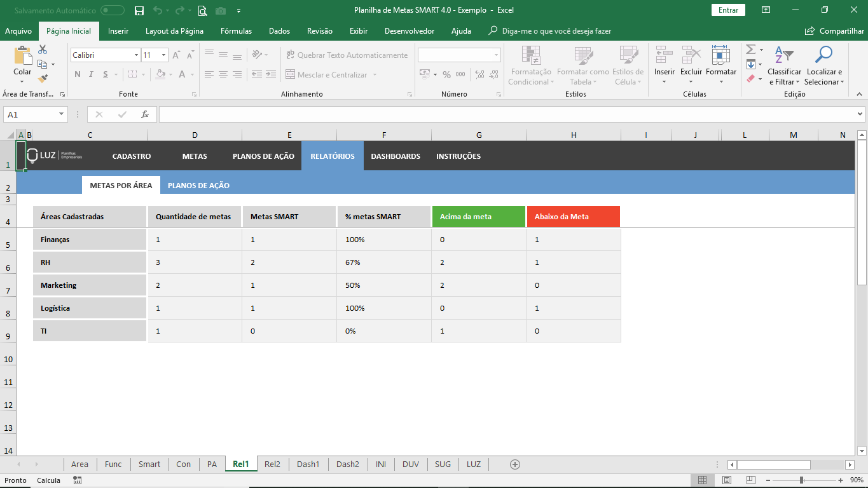Click the Format Painter brush icon

tap(43, 79)
